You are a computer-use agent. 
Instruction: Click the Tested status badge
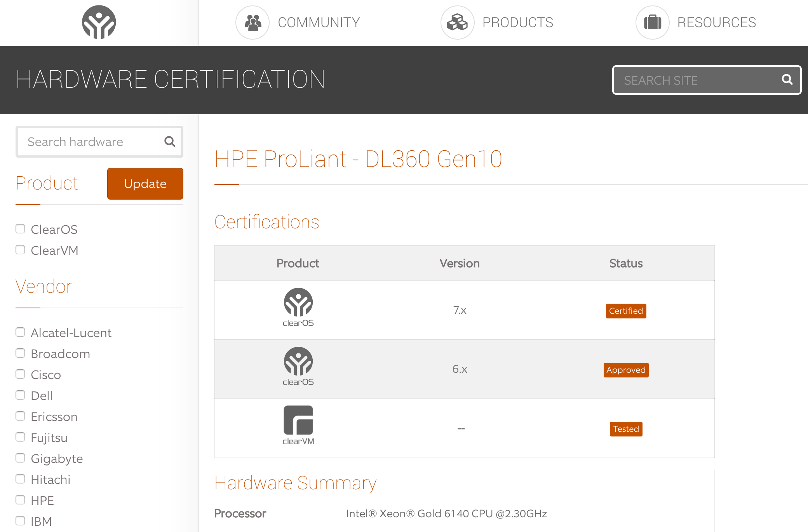pos(626,429)
